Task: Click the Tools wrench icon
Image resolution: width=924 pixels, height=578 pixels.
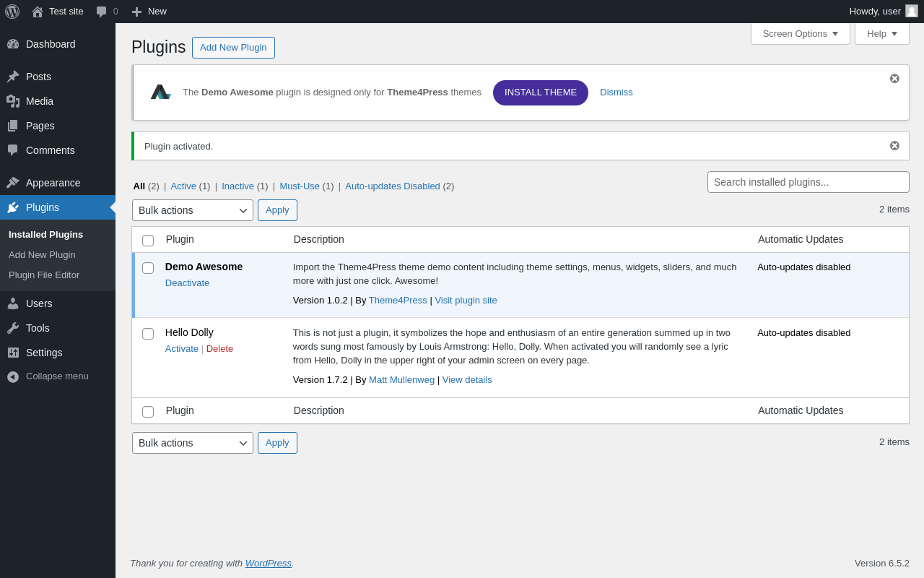Action: tap(13, 328)
